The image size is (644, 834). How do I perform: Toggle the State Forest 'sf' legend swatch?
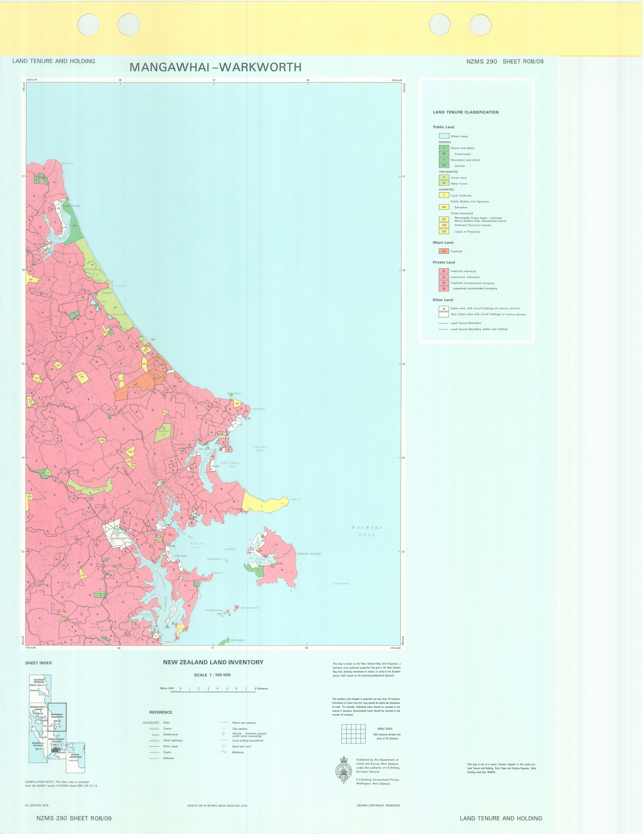tap(444, 184)
